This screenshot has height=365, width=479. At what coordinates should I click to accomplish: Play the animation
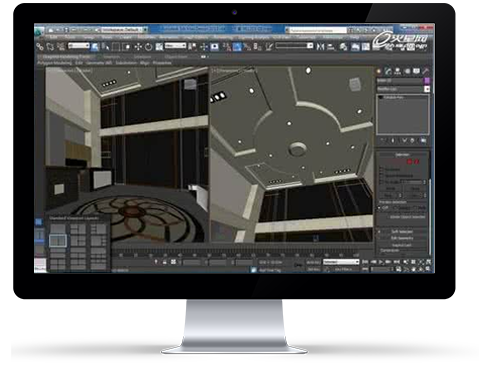[x=381, y=262]
